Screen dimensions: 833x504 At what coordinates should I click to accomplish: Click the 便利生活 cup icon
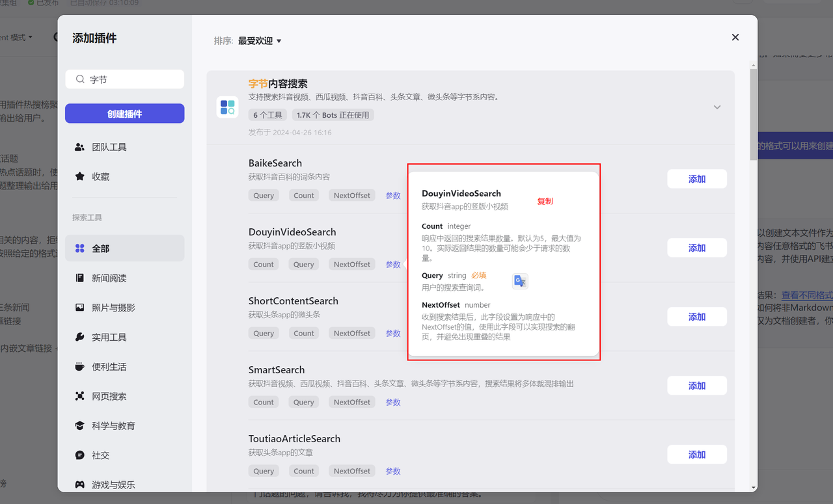click(x=80, y=367)
